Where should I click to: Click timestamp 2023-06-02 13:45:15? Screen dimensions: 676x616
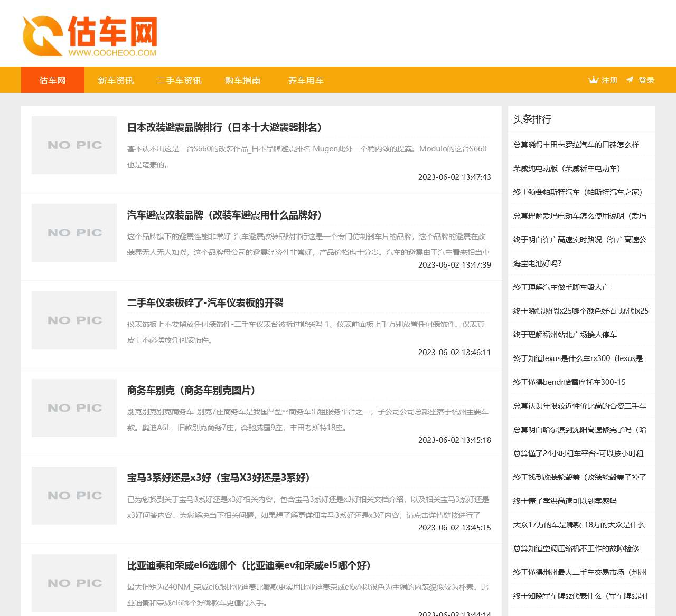click(x=455, y=528)
